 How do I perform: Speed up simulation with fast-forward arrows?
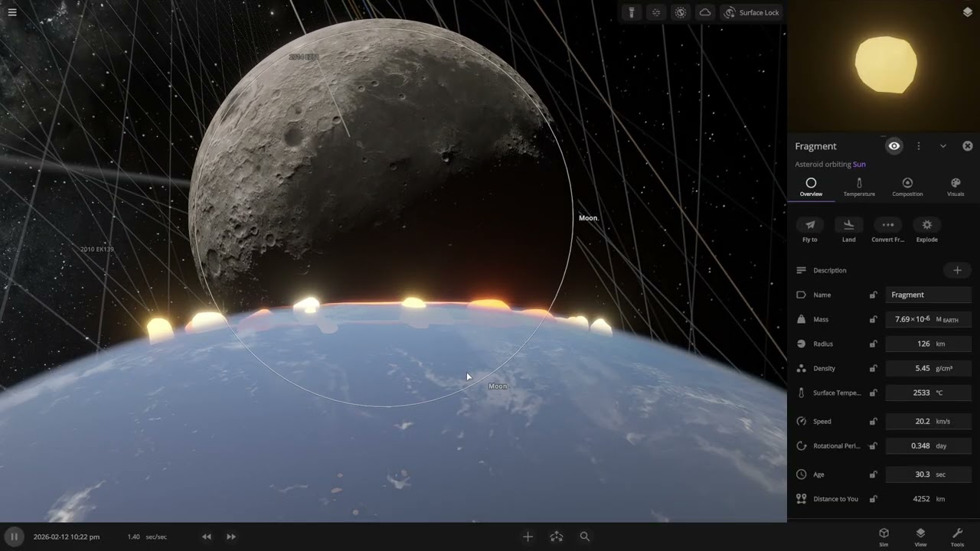(x=231, y=537)
